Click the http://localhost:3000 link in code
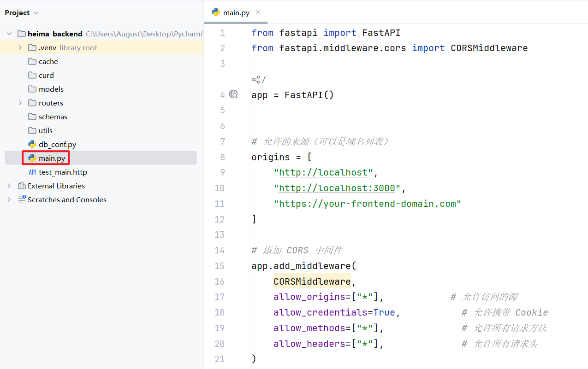The width and height of the screenshot is (588, 369). tap(337, 188)
